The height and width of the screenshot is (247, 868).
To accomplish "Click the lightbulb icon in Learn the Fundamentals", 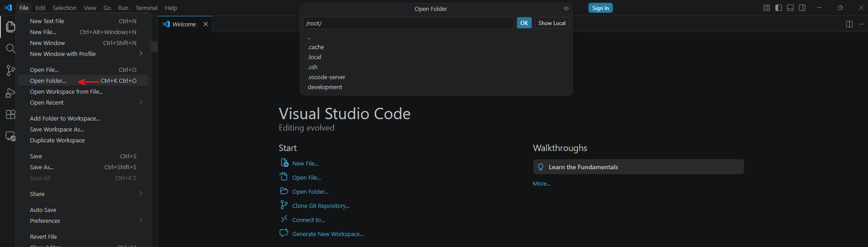I will click(x=541, y=167).
